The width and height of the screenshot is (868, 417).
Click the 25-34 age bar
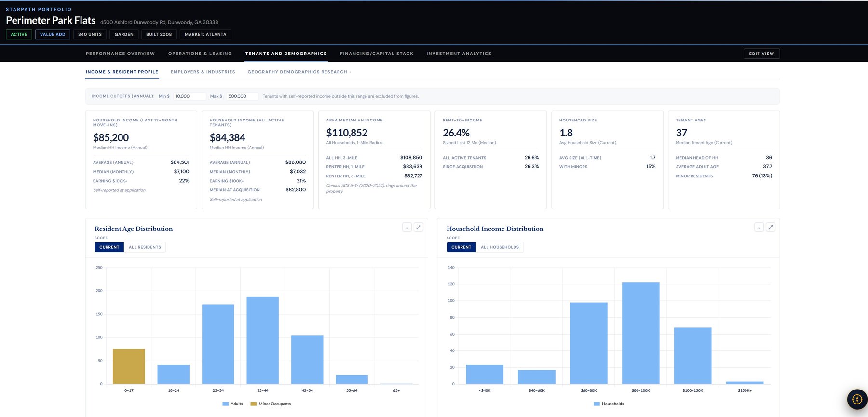(x=218, y=344)
